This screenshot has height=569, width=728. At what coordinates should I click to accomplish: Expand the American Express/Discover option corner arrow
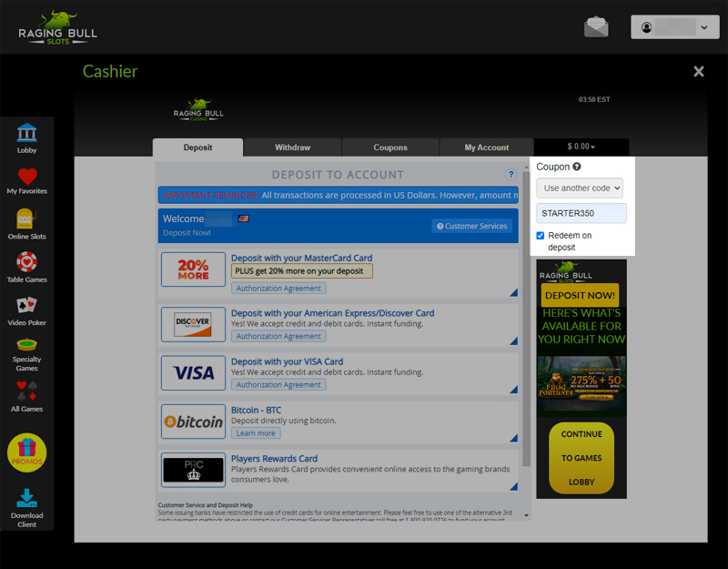(513, 340)
